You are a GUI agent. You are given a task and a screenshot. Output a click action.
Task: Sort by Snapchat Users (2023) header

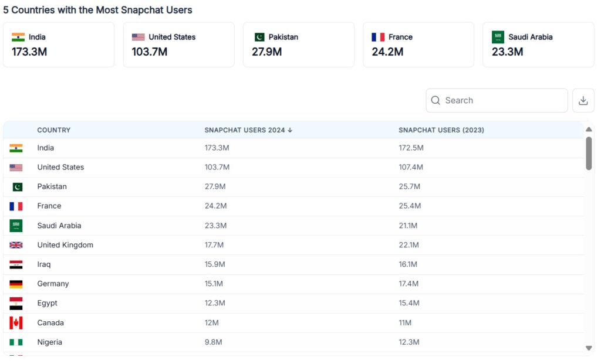441,130
